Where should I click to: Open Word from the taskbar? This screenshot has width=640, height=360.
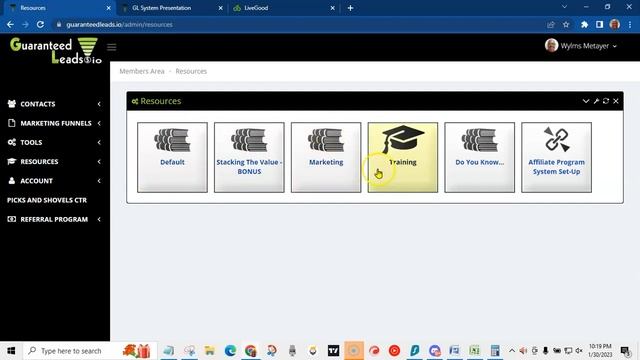454,351
